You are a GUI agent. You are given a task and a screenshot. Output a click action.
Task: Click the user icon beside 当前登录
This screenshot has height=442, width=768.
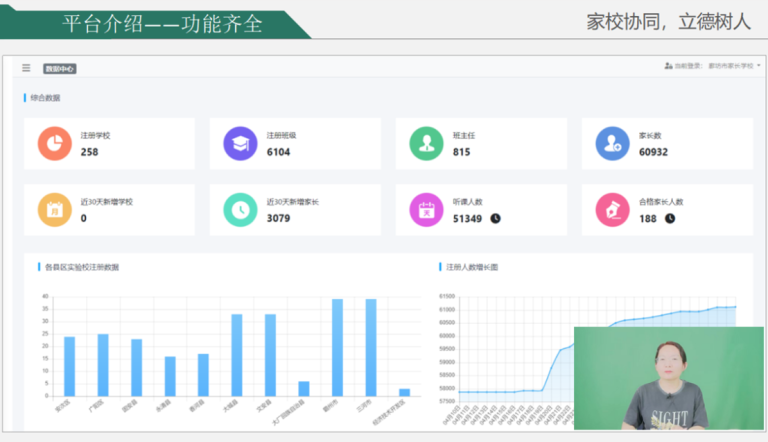coord(668,66)
